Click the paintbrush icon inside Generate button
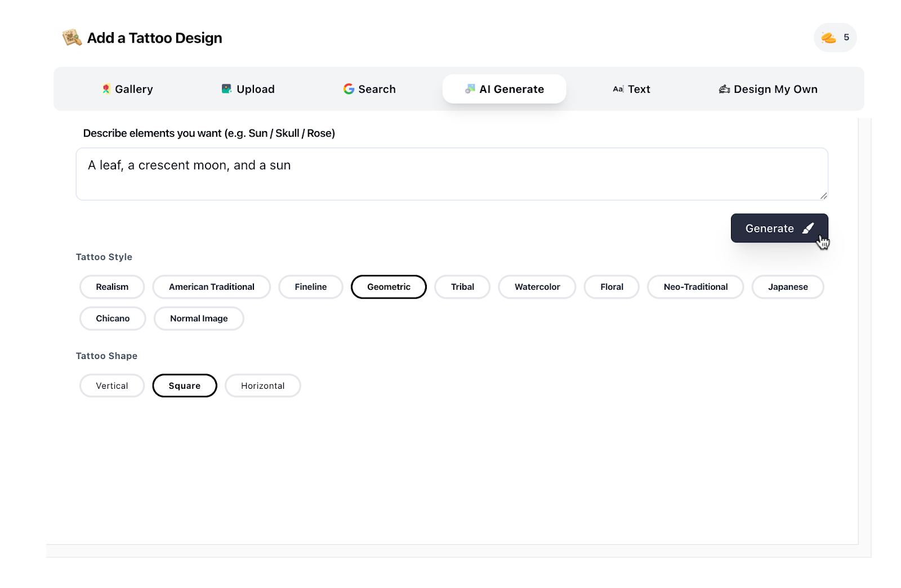The image size is (901, 588). tap(809, 228)
